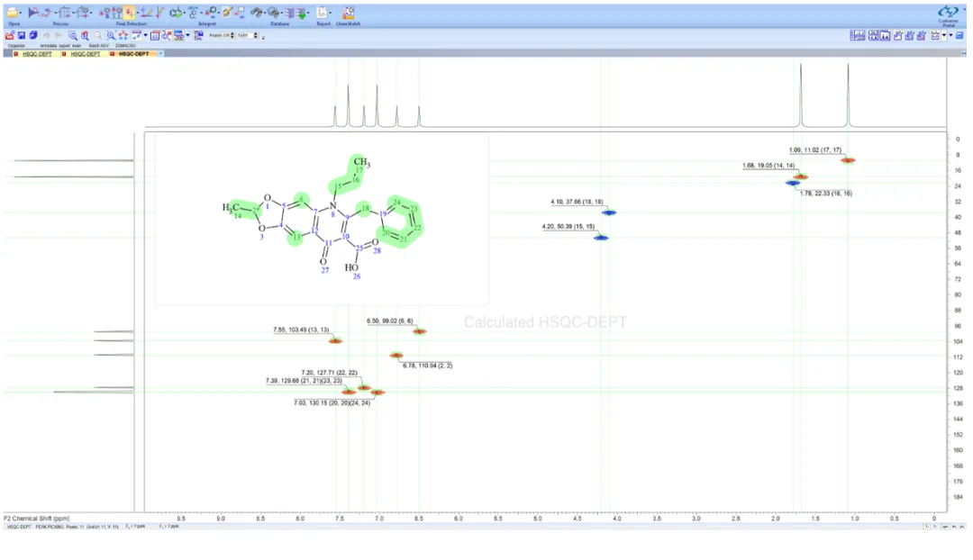The width and height of the screenshot is (973, 560).
Task: Switch to the second HSQC-DEPT tab
Action: coord(85,54)
